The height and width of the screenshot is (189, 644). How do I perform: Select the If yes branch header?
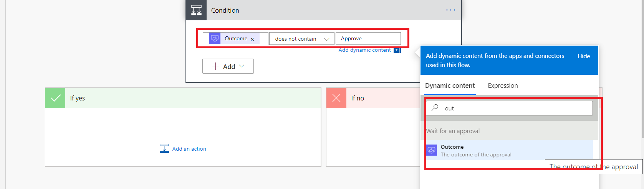(192, 98)
